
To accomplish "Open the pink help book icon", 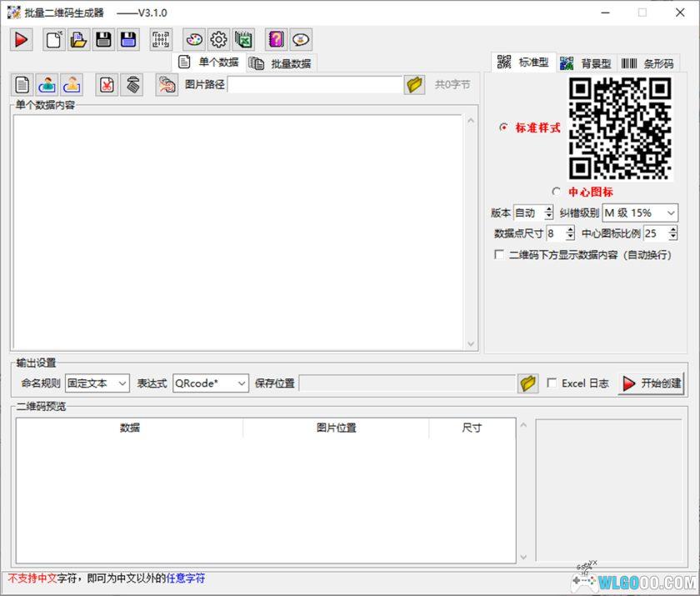I will click(x=276, y=39).
